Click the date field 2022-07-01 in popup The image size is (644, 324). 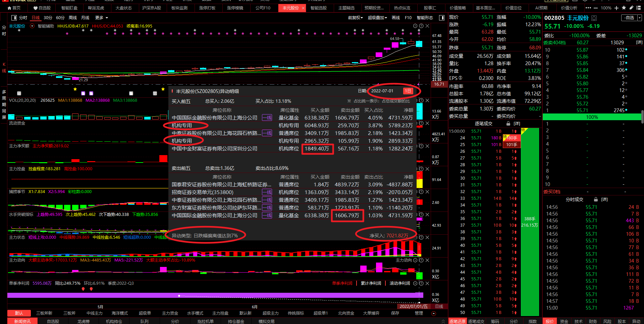tap(382, 91)
